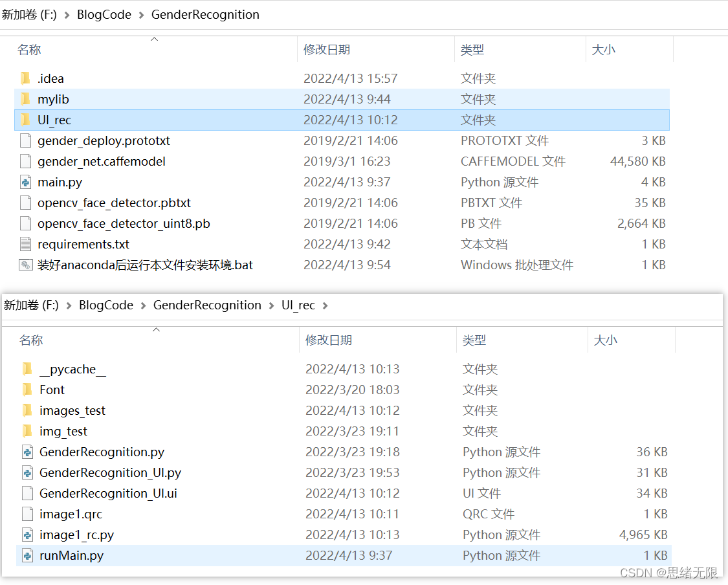Go to BlogCode in top window breadcrumb

click(104, 15)
